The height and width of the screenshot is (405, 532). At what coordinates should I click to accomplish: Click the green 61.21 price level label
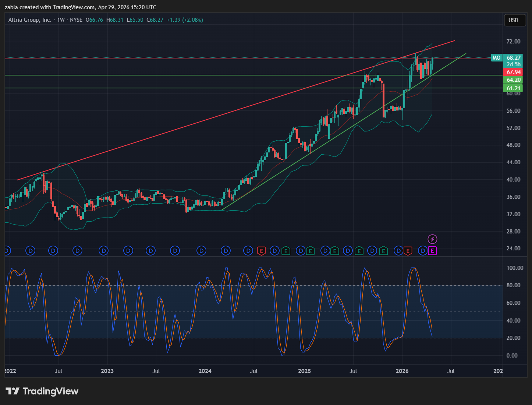click(x=513, y=88)
